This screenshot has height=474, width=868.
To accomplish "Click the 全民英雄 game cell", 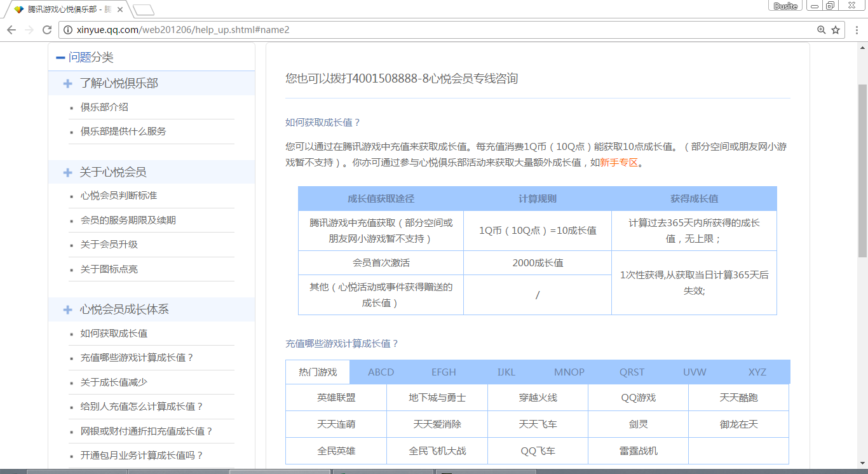I will (x=336, y=451).
